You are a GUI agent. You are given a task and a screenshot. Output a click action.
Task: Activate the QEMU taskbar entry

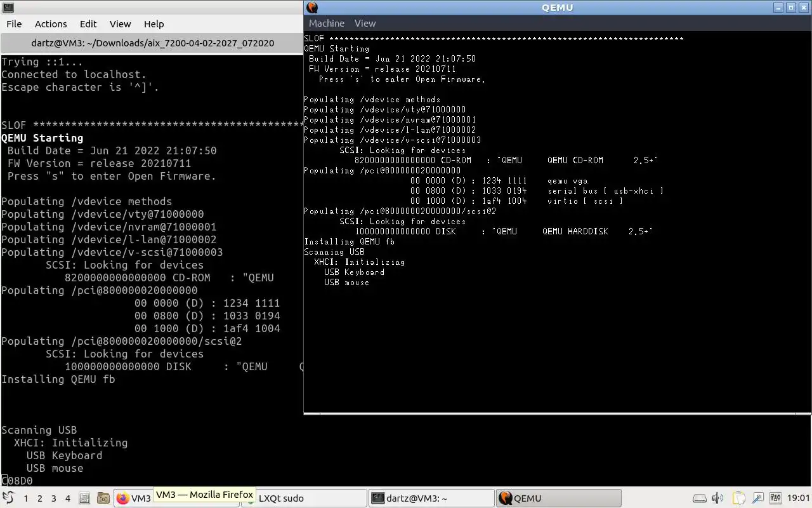(558, 498)
